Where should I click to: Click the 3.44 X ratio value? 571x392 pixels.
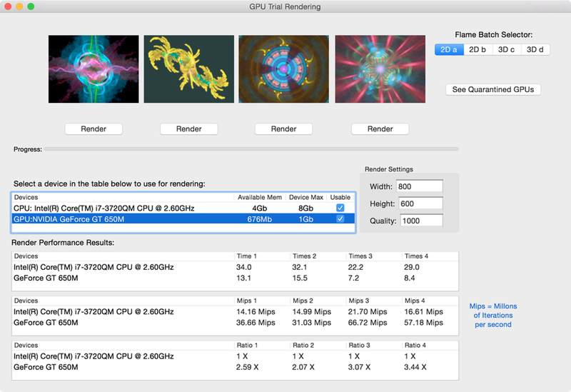point(415,367)
